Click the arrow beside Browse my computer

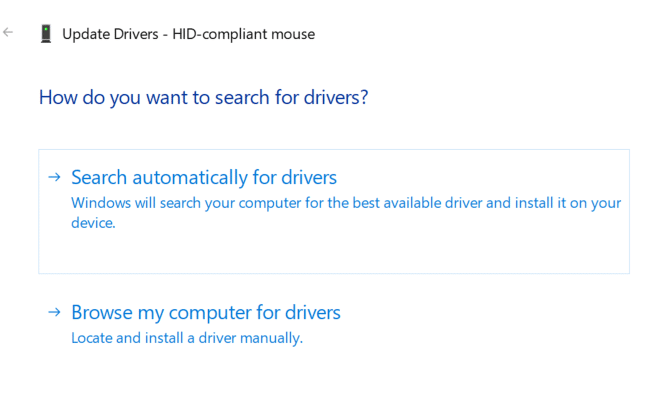coord(55,313)
